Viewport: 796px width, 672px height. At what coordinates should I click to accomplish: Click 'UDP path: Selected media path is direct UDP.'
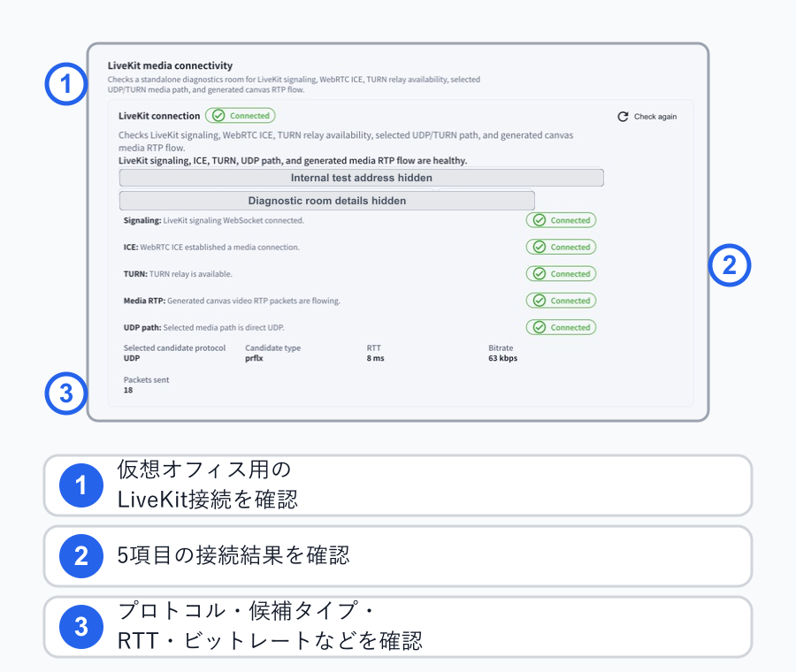pyautogui.click(x=204, y=327)
